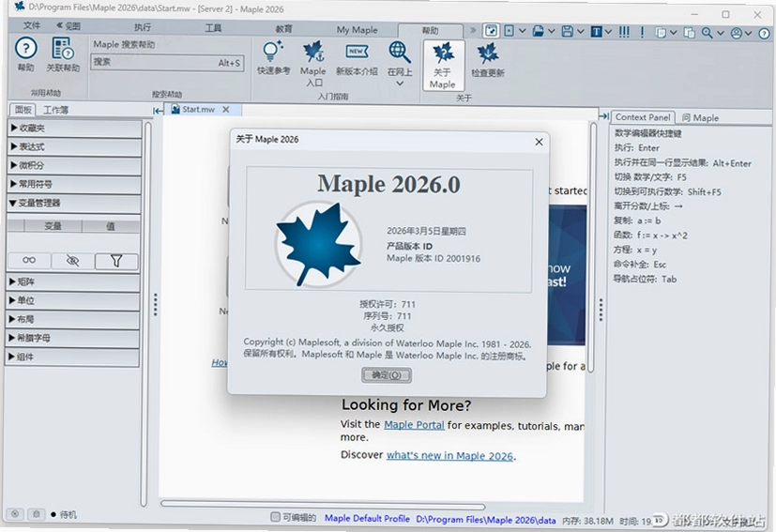
Task: Open the dropdown arrow beside the save icon
Action: click(580, 32)
